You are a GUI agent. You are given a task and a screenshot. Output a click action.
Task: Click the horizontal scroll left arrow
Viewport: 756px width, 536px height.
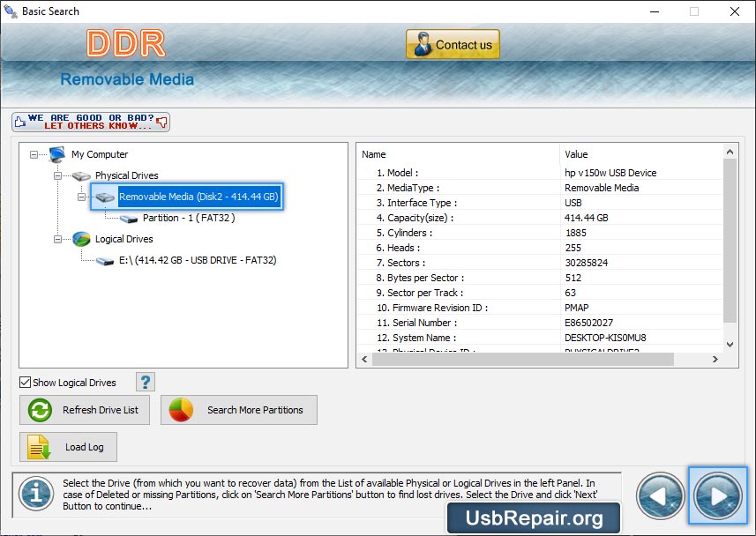[364, 359]
